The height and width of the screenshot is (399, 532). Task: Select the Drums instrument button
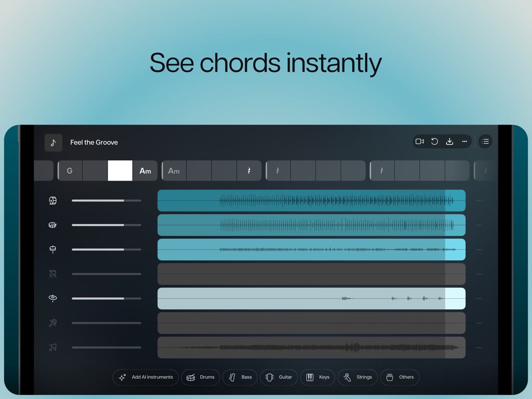201,377
